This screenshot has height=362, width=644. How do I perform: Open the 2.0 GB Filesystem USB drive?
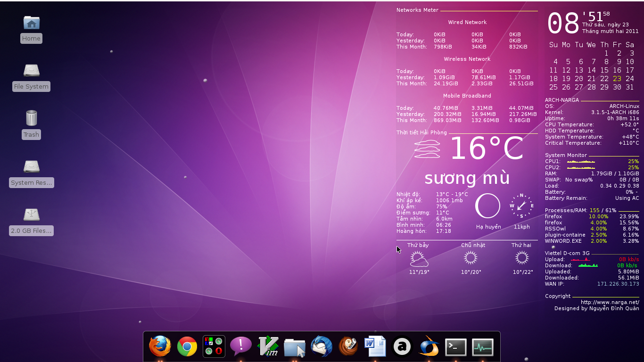[31, 215]
